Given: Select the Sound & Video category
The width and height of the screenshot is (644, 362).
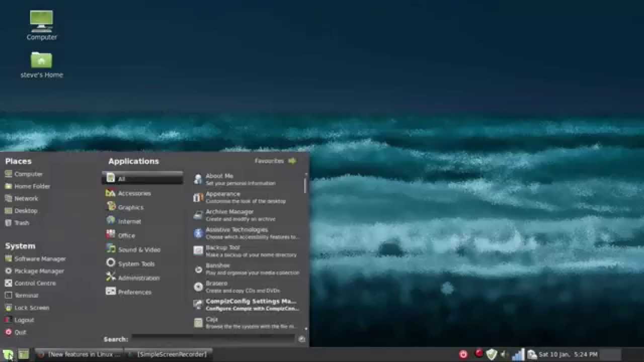Looking at the screenshot, I should point(143,249).
